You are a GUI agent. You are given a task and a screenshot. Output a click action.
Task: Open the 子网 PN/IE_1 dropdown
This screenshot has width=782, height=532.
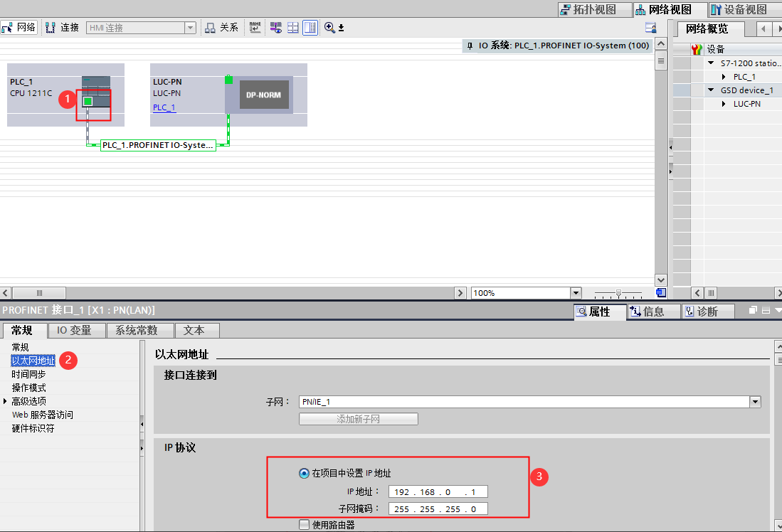click(x=755, y=402)
